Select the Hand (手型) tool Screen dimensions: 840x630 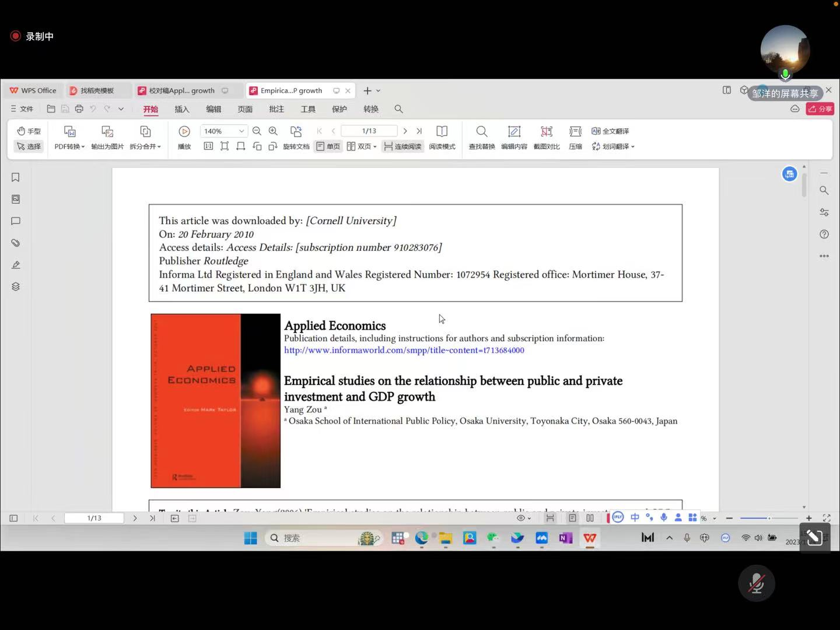coord(29,131)
